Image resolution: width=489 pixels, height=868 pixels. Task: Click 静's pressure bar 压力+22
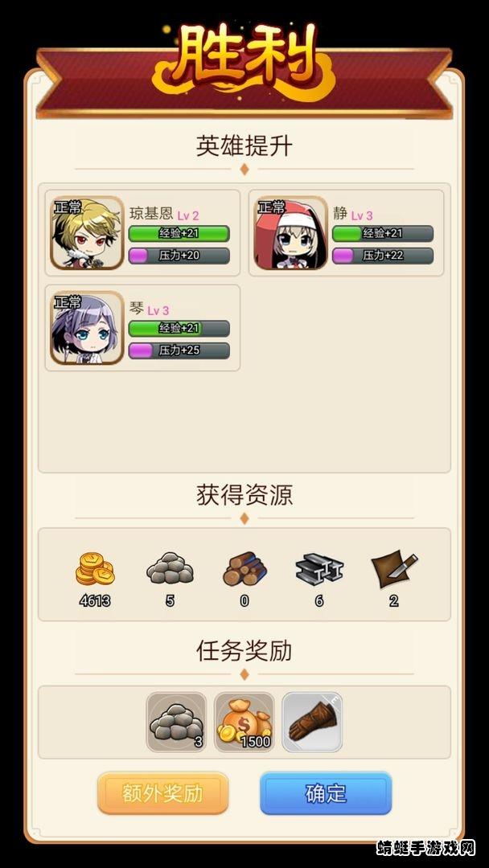[x=383, y=256]
